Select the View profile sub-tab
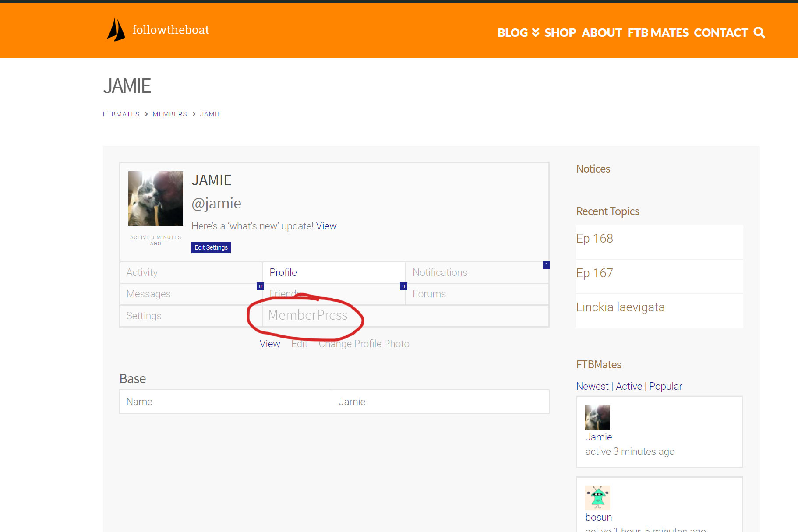The image size is (798, 532). pos(270,344)
